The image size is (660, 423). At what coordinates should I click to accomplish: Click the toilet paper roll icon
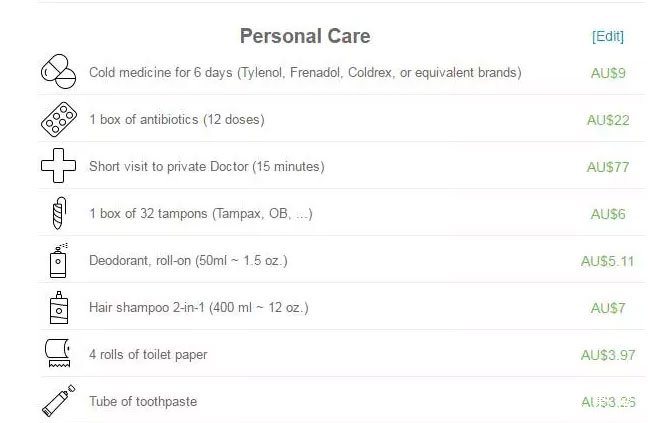click(58, 353)
